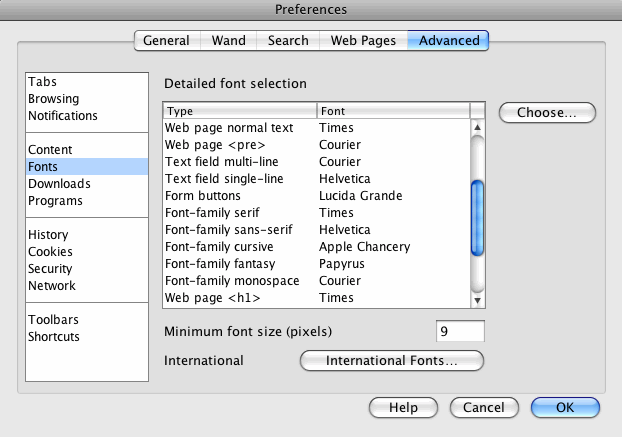622x437 pixels.
Task: Select the Font-family cursive row
Action: pyautogui.click(x=317, y=247)
